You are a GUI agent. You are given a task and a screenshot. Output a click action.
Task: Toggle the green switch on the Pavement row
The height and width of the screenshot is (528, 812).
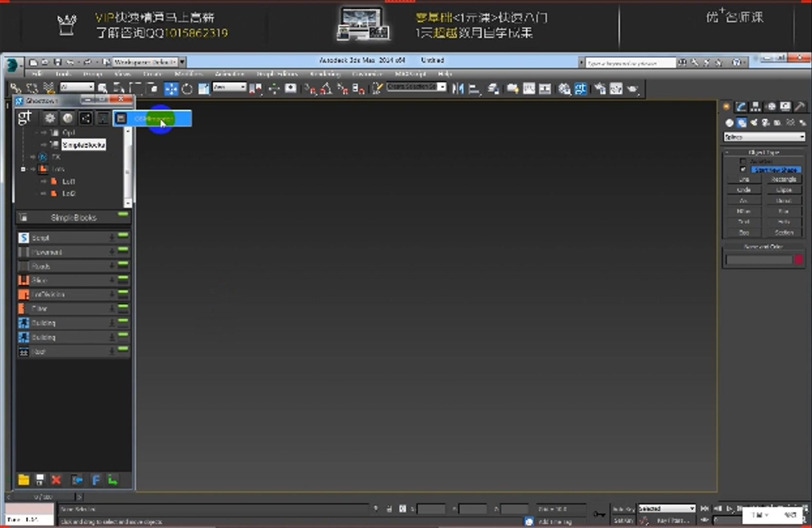point(123,250)
